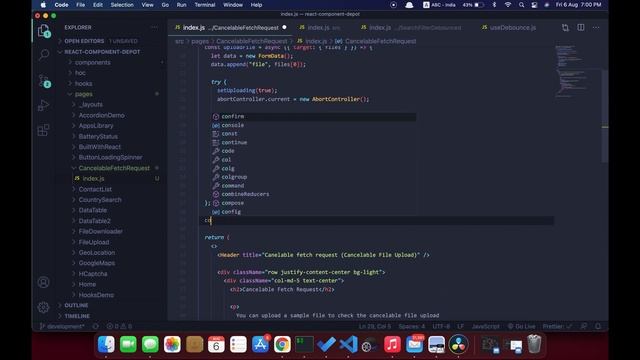
Task: Switch to index.js SearchFilterDebounced tab
Action: click(411, 28)
